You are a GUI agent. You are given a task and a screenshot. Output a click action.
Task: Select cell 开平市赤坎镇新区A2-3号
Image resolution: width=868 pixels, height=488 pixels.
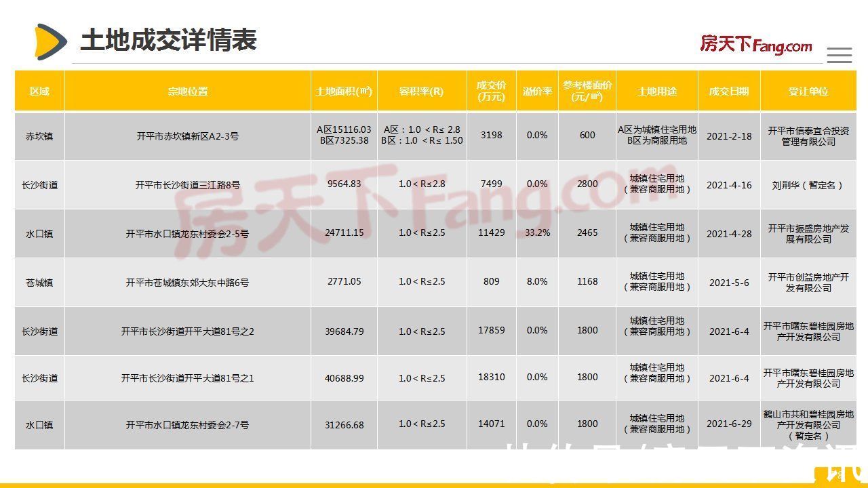[x=188, y=136]
